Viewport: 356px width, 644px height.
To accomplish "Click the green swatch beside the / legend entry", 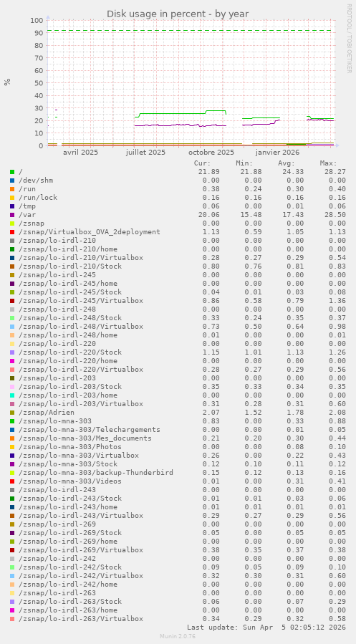I will (x=12, y=172).
